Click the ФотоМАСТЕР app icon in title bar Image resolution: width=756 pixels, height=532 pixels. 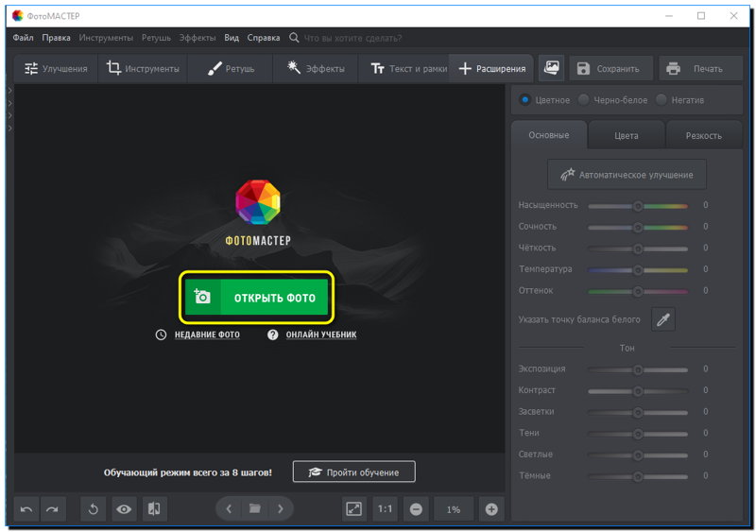pos(18,15)
